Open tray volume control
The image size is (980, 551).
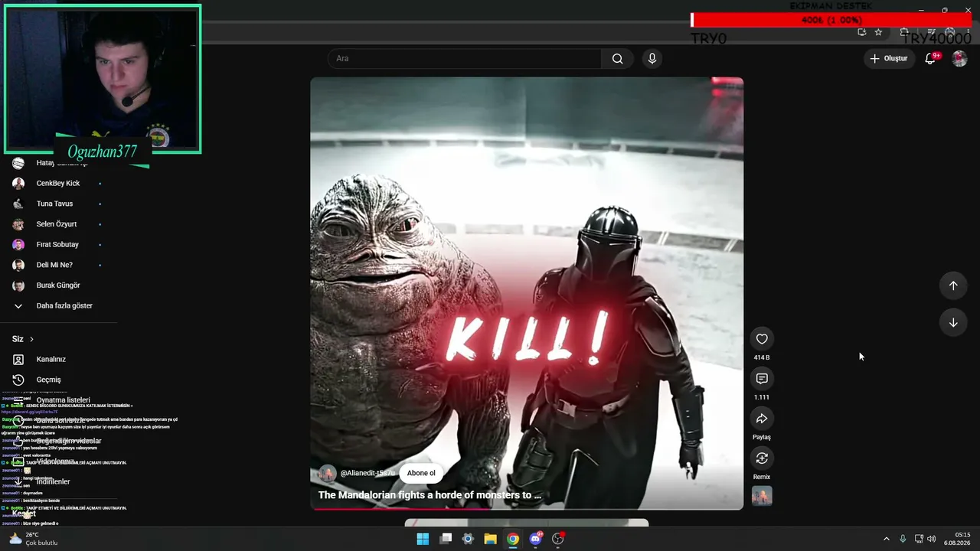click(x=932, y=539)
